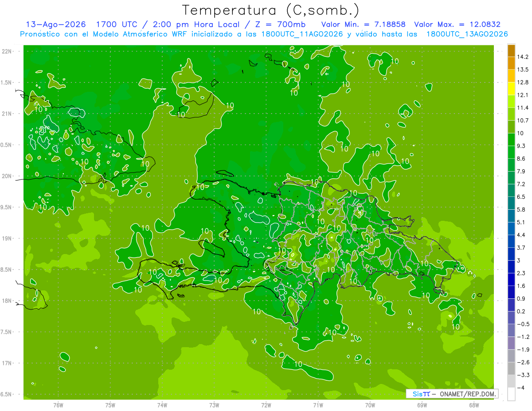Click the "Valor Max. = 12.0832" readout

pos(457,24)
